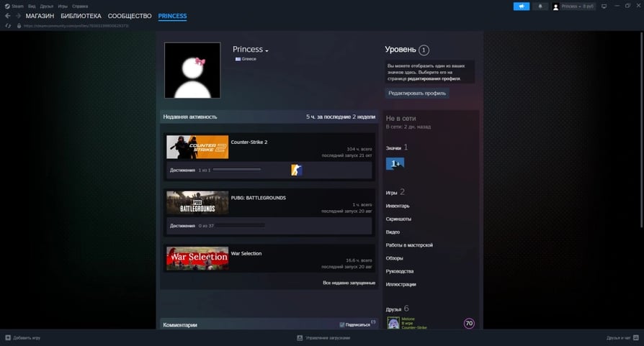Image resolution: width=644 pixels, height=346 pixels.
Task: Open the Princess account menu at top right
Action: click(574, 6)
